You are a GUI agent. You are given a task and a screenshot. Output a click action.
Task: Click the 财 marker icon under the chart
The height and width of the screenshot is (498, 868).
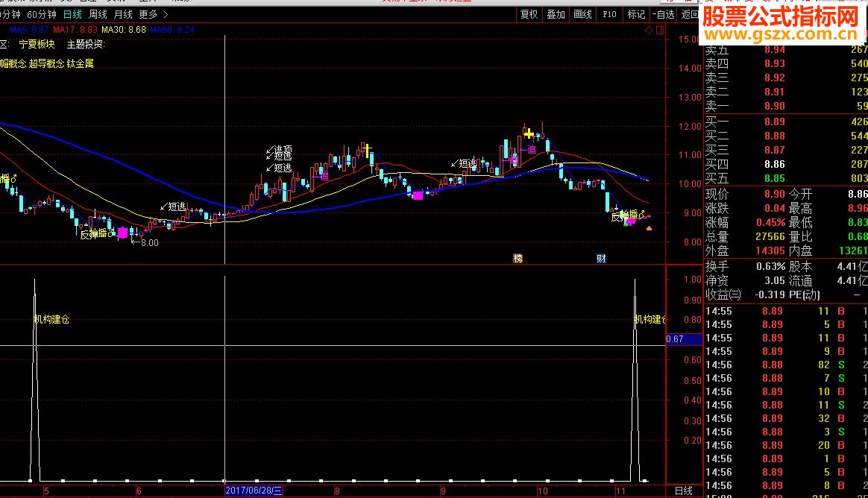tap(601, 258)
